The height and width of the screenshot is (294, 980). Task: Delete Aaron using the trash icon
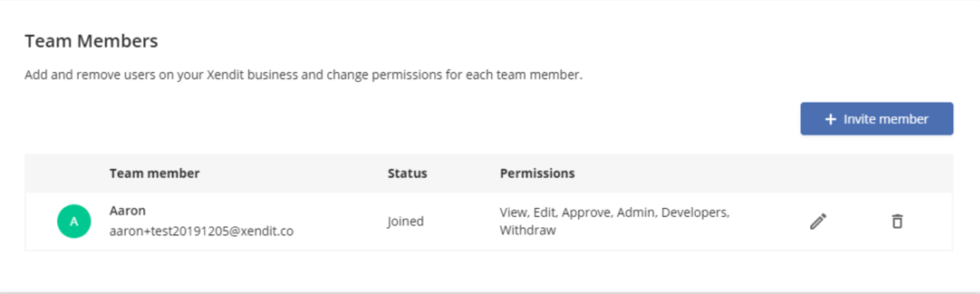coord(897,221)
